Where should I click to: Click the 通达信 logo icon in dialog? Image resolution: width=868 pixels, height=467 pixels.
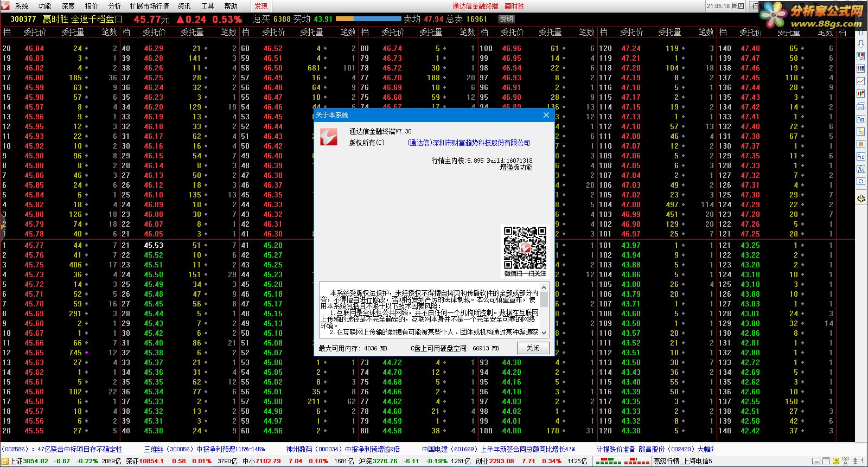(x=329, y=137)
